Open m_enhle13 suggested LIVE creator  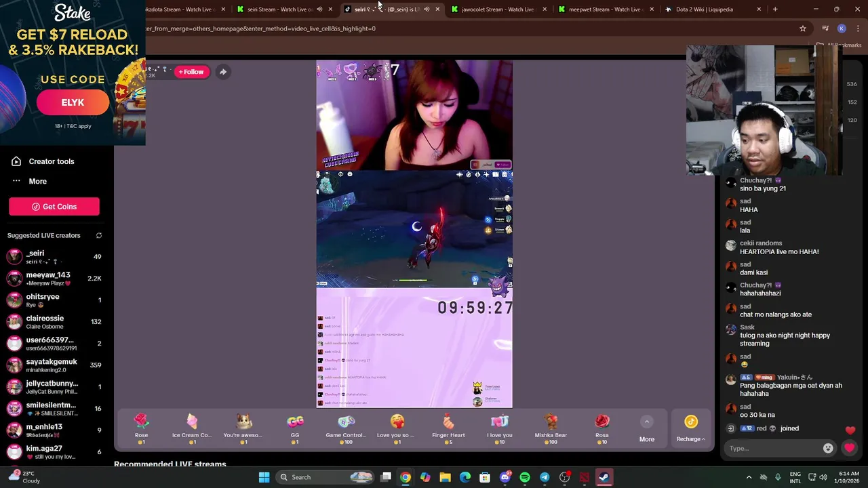click(54, 430)
